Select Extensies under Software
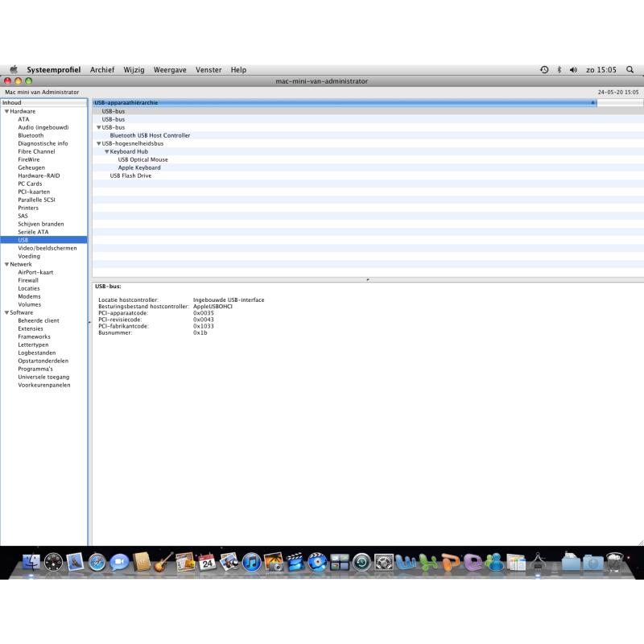Viewport: 644px width, 644px height. 31,328
